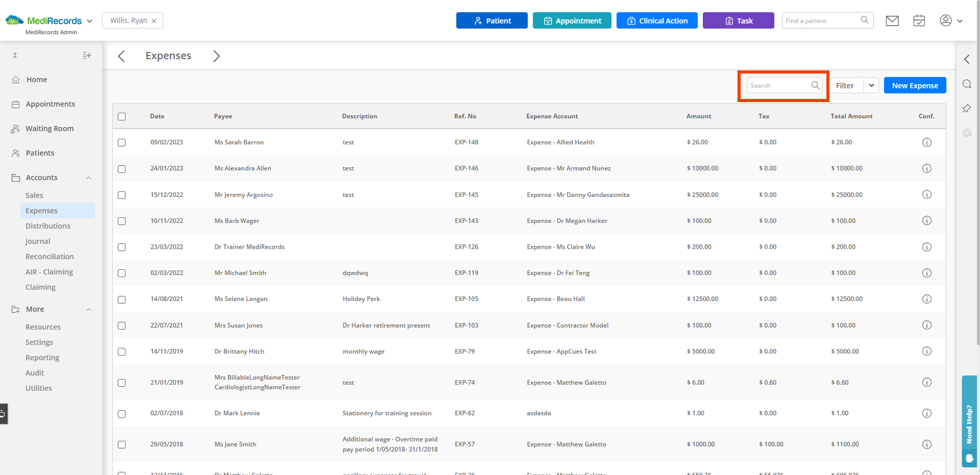
Task: Click the pin icon at top of sidebar
Action: (15, 55)
